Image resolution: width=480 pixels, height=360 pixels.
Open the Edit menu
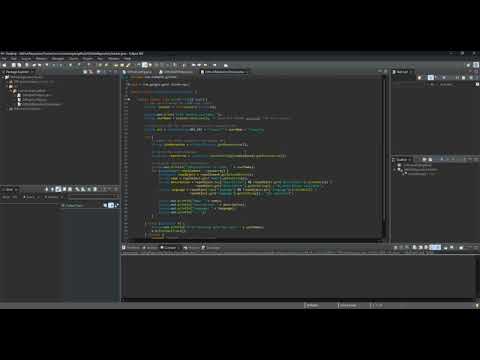coord(14,59)
